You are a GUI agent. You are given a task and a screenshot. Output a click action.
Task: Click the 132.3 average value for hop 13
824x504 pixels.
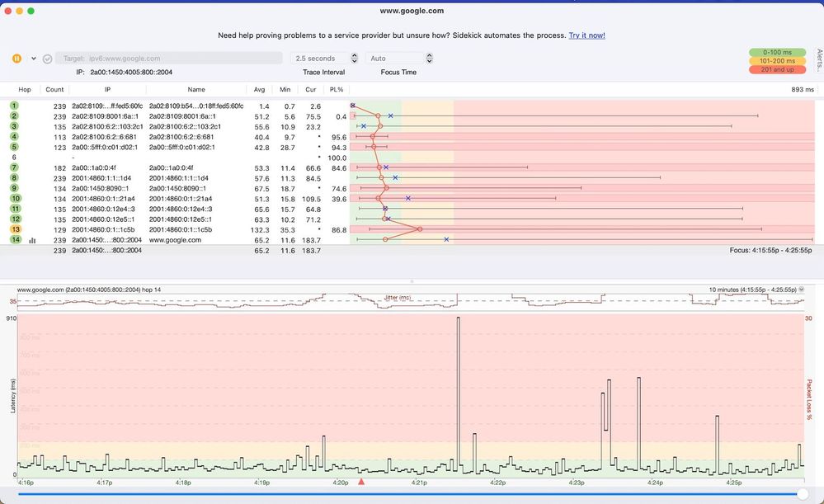point(260,229)
